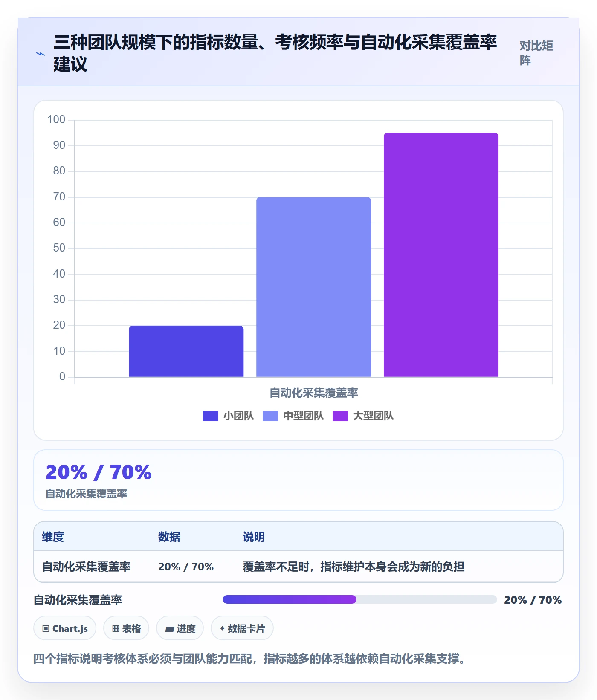Click the 维度 table column header

pos(53,537)
